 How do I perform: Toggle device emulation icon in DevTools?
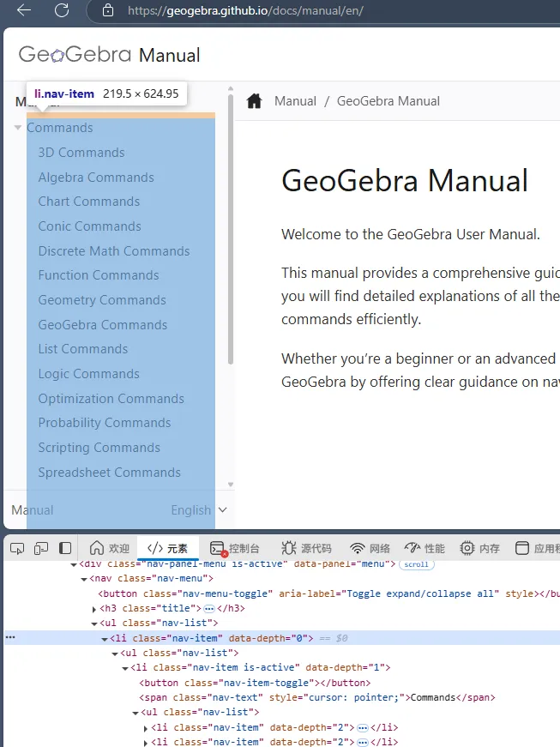click(x=41, y=548)
